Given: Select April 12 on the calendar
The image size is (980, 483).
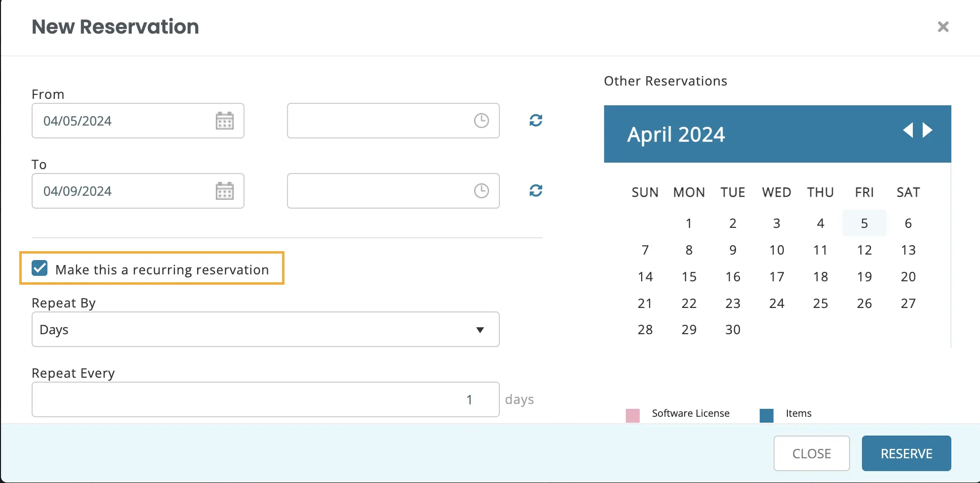Looking at the screenshot, I should (x=864, y=250).
